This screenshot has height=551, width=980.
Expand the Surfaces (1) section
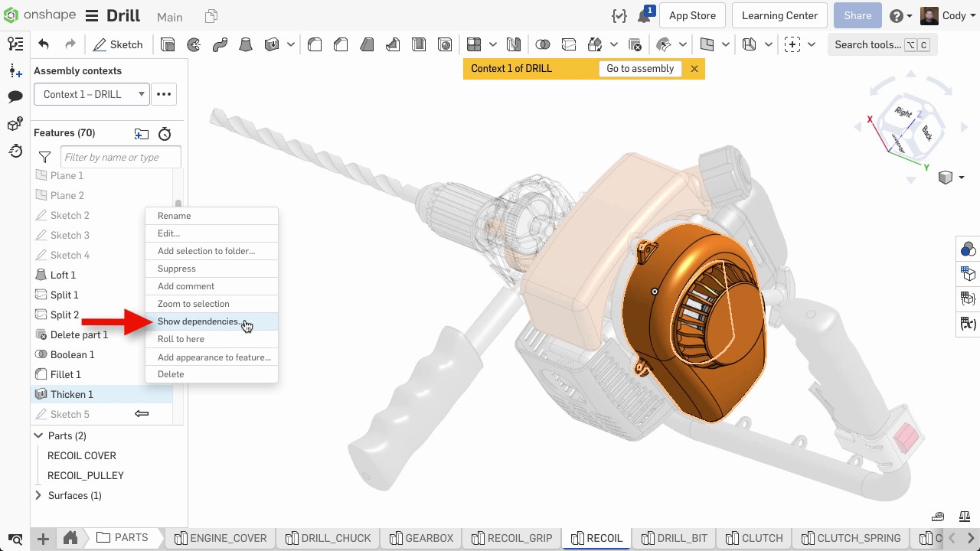pyautogui.click(x=38, y=495)
